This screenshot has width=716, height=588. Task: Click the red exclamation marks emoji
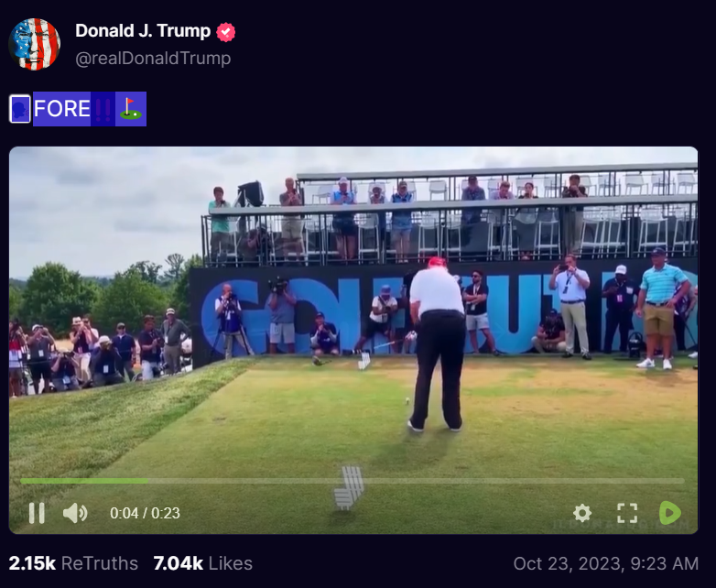point(103,109)
